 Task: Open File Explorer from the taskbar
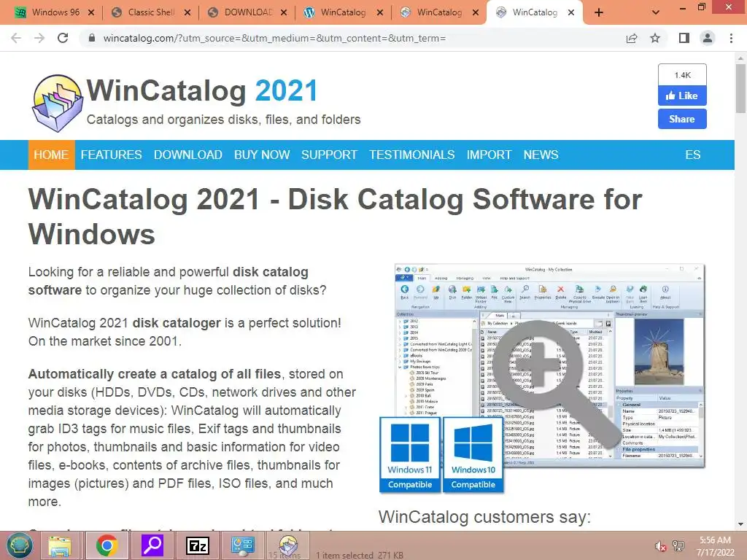click(x=60, y=545)
